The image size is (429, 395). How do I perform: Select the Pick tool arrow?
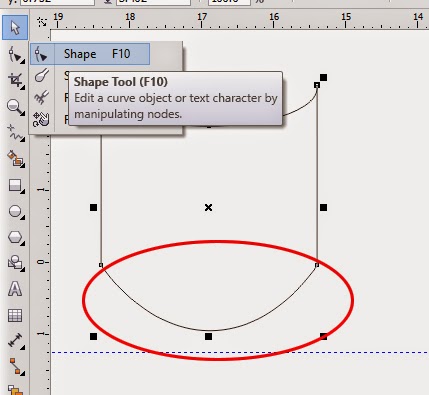[x=15, y=27]
